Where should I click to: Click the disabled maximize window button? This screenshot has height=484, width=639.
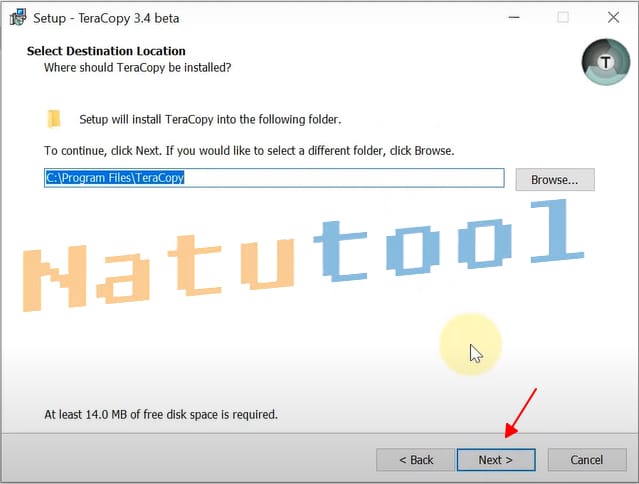(563, 18)
